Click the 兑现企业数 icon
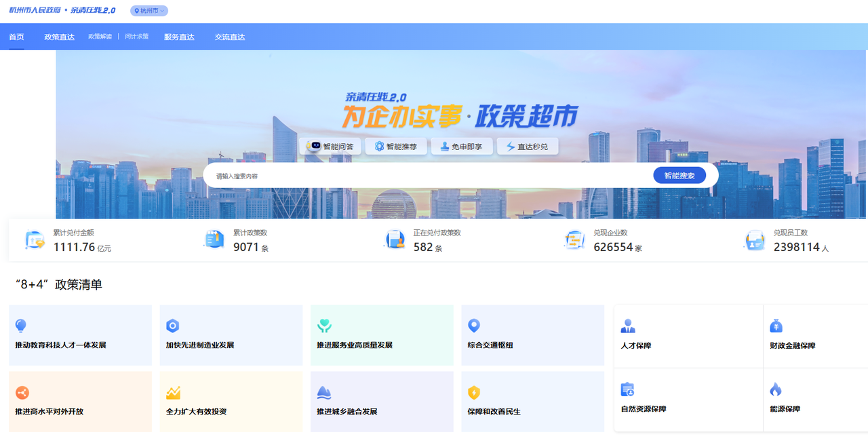The width and height of the screenshot is (868, 441). coord(575,240)
